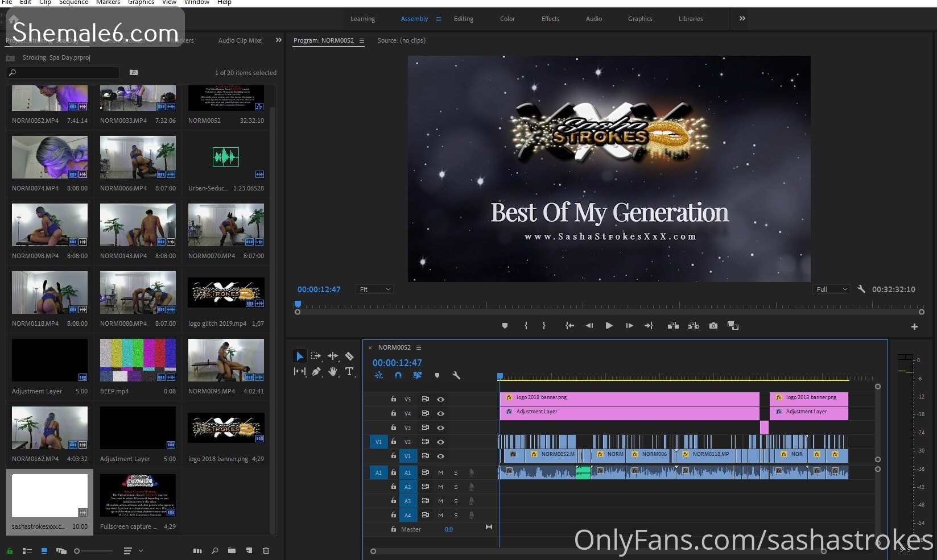Open the Full playback resolution dropdown
This screenshot has width=937, height=560.
831,289
